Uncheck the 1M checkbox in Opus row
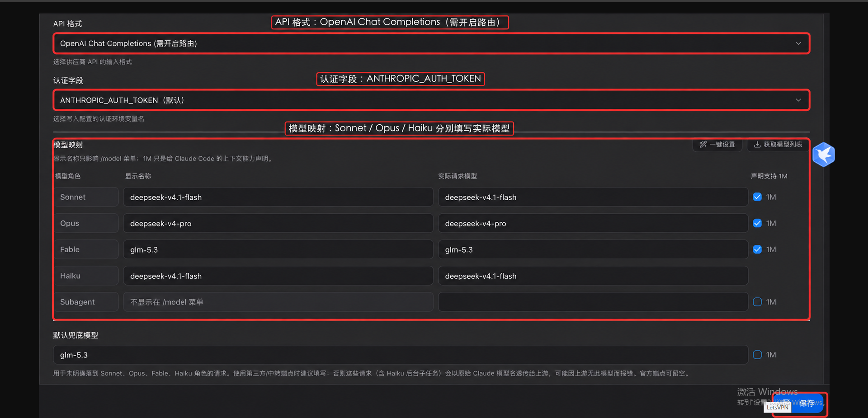 [x=757, y=223]
